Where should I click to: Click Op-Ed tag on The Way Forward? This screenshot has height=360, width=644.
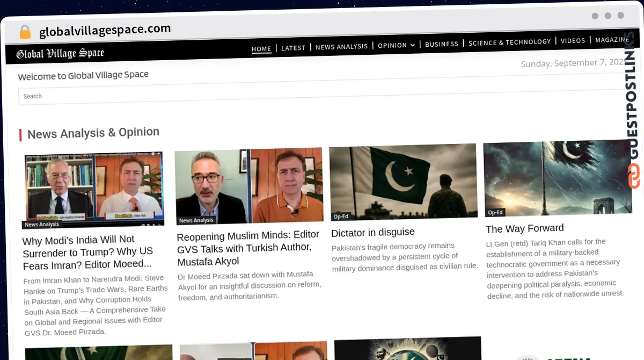(495, 213)
